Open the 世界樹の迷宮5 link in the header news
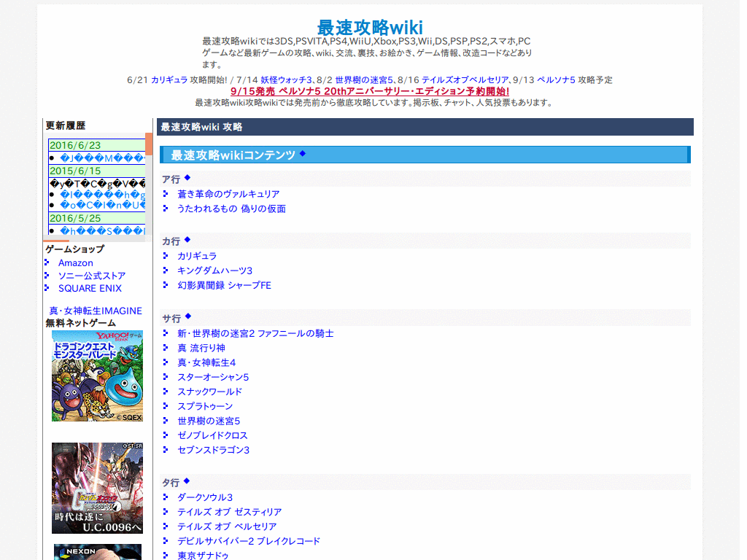 (x=364, y=80)
